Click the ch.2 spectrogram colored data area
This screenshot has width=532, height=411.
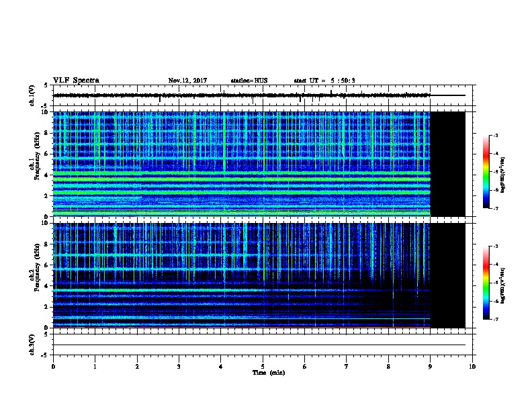[x=242, y=275]
